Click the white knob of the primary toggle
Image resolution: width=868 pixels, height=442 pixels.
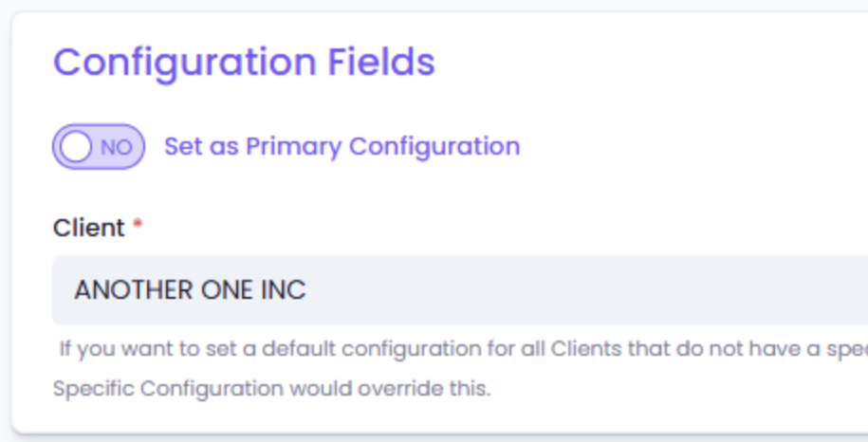coord(76,147)
